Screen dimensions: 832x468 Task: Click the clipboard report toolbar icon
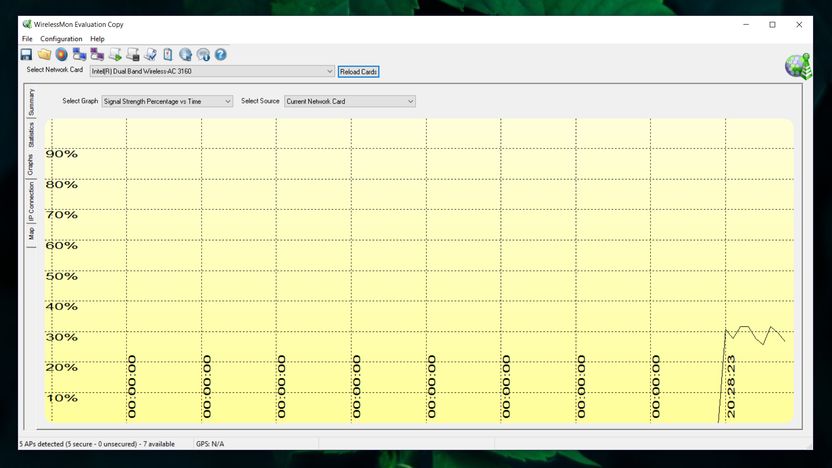tap(168, 55)
